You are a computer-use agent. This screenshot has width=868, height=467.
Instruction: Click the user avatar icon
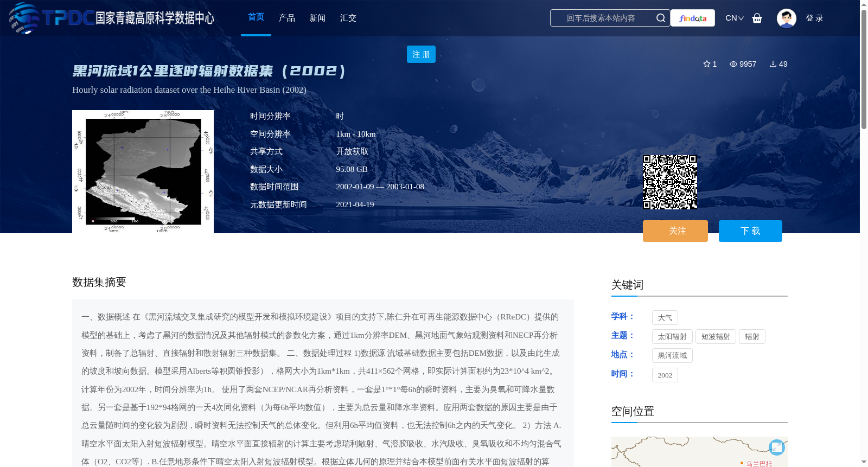tap(786, 18)
